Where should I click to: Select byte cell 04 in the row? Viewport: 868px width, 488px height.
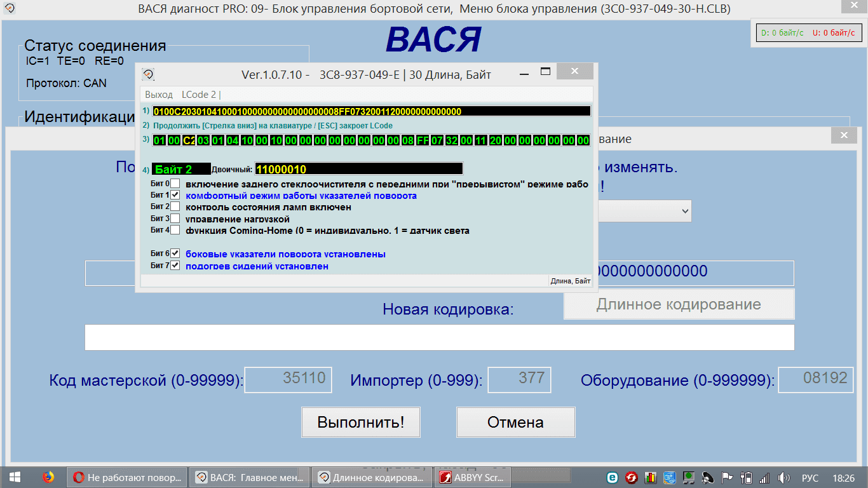[233, 140]
